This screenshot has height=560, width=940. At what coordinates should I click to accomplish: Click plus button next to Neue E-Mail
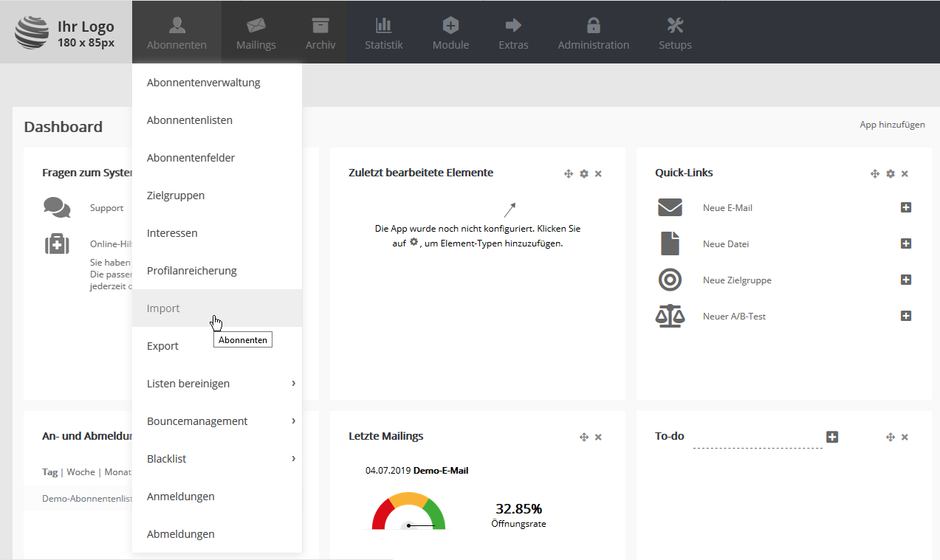[906, 207]
